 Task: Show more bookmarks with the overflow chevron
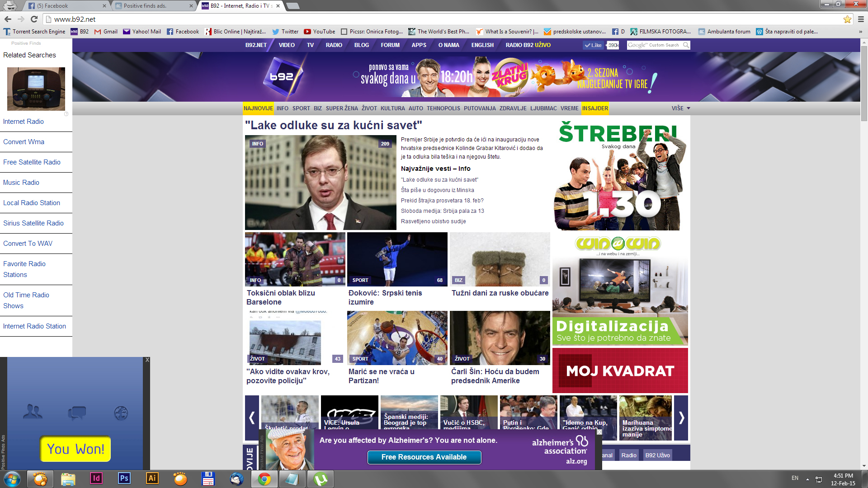coord(860,32)
